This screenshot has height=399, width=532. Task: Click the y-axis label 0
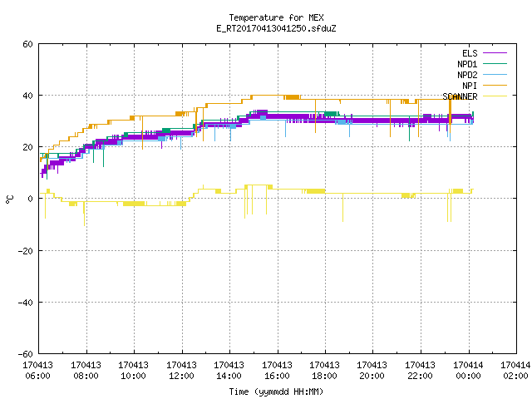31,199
